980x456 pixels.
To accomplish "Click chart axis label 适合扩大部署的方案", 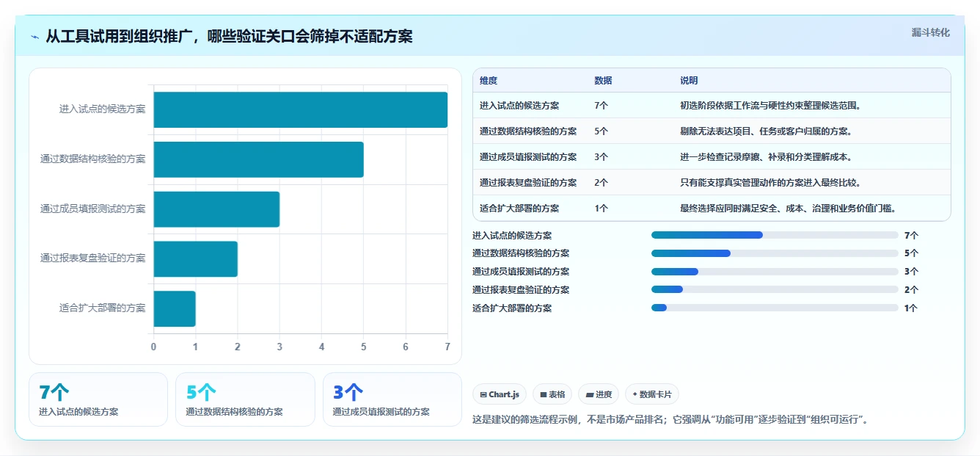I will point(103,308).
